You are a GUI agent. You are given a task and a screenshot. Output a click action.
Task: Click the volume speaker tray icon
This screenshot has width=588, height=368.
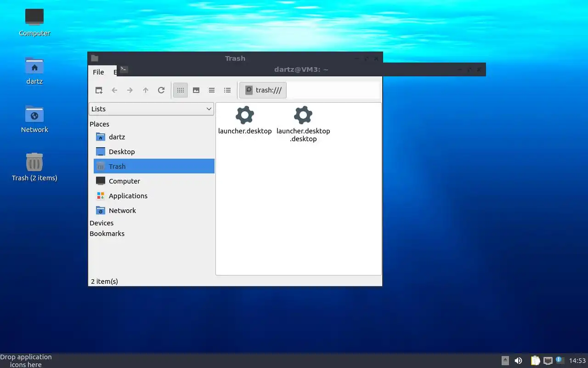pyautogui.click(x=518, y=361)
